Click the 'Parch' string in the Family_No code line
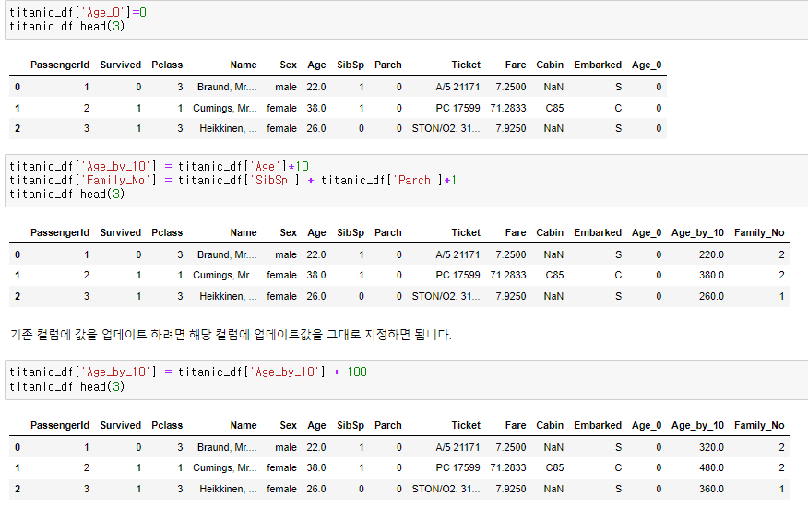Image resolution: width=808 pixels, height=532 pixels. 414,180
